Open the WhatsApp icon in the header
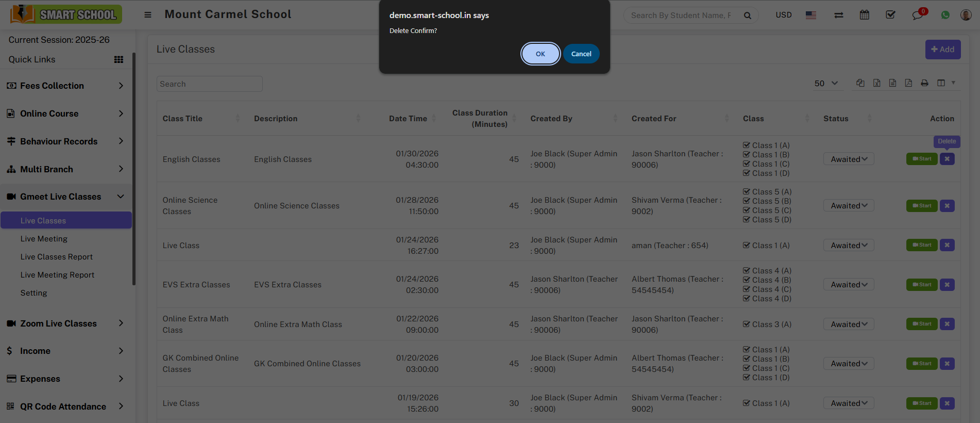The height and width of the screenshot is (423, 980). (945, 15)
